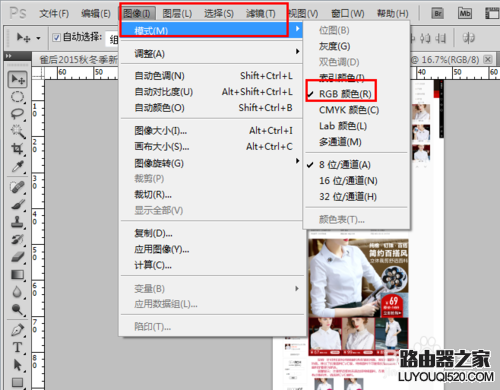The height and width of the screenshot is (390, 500).
Task: Select the History Brush tool
Action: tap(17, 239)
